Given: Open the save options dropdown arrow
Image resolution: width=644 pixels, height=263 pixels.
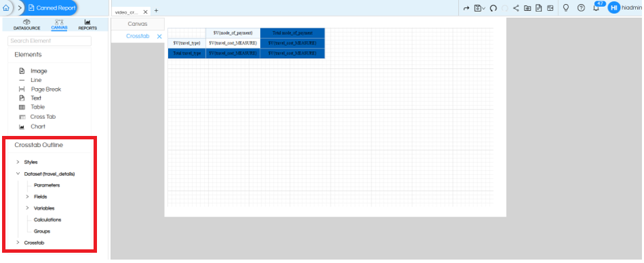Looking at the screenshot, I should (x=484, y=8).
